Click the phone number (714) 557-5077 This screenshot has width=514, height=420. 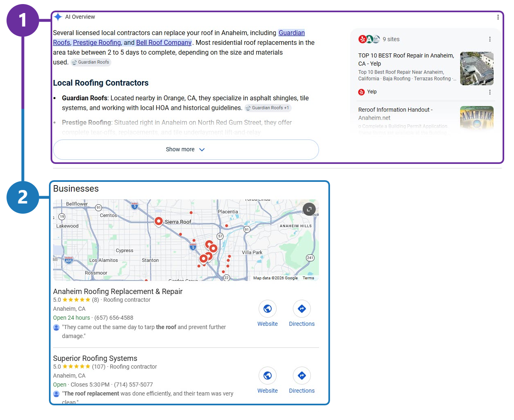[x=133, y=385]
